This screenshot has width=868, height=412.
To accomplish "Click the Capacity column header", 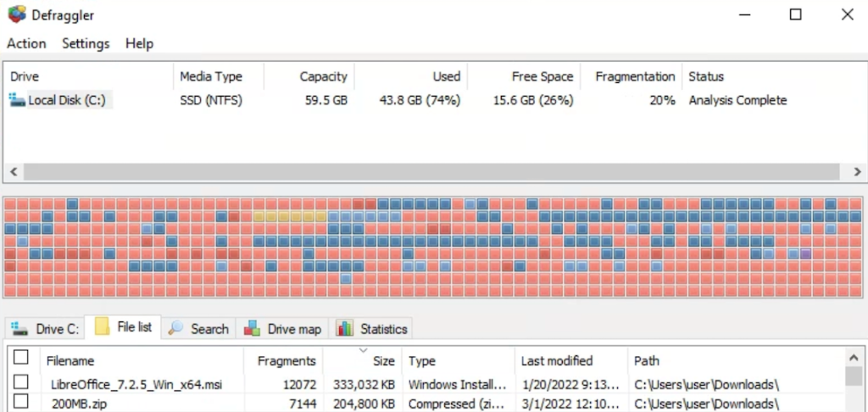I will tap(309, 76).
